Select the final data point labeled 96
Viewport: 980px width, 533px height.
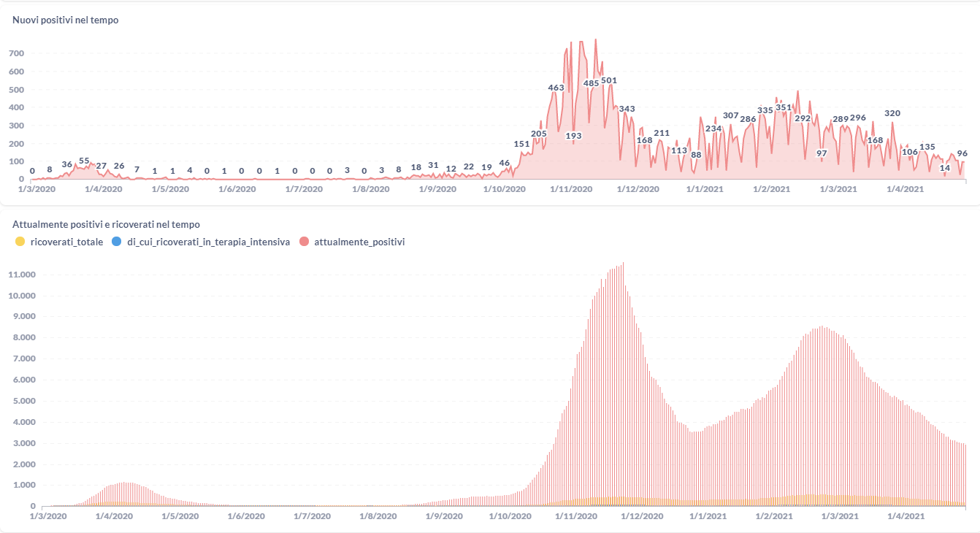coord(962,153)
